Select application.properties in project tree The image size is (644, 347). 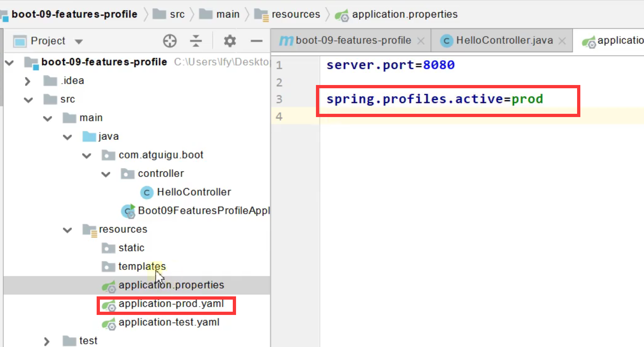pyautogui.click(x=171, y=285)
